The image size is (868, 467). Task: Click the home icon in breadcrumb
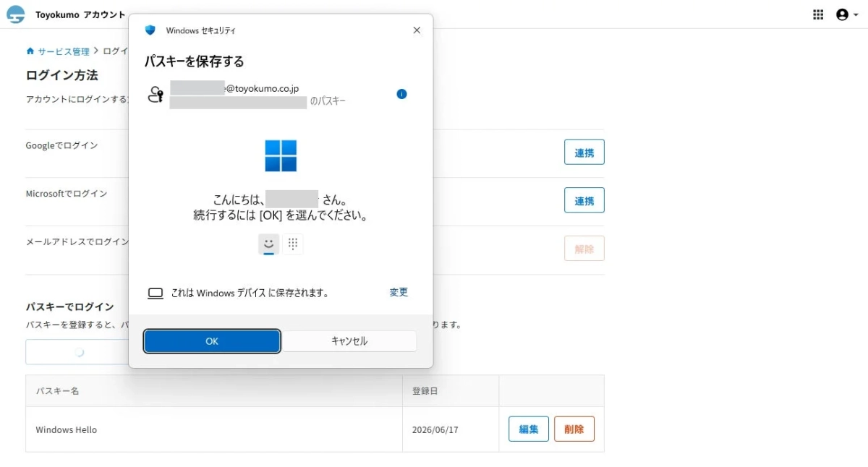(x=30, y=51)
